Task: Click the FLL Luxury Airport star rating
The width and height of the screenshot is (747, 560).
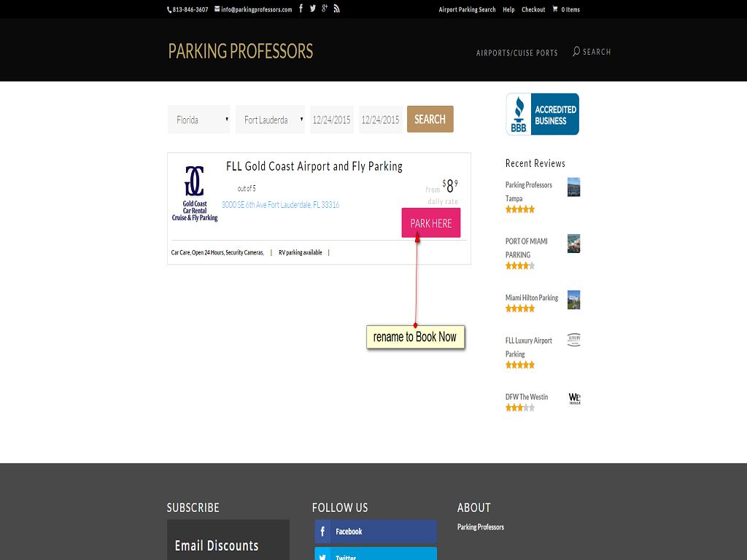Action: pos(519,365)
